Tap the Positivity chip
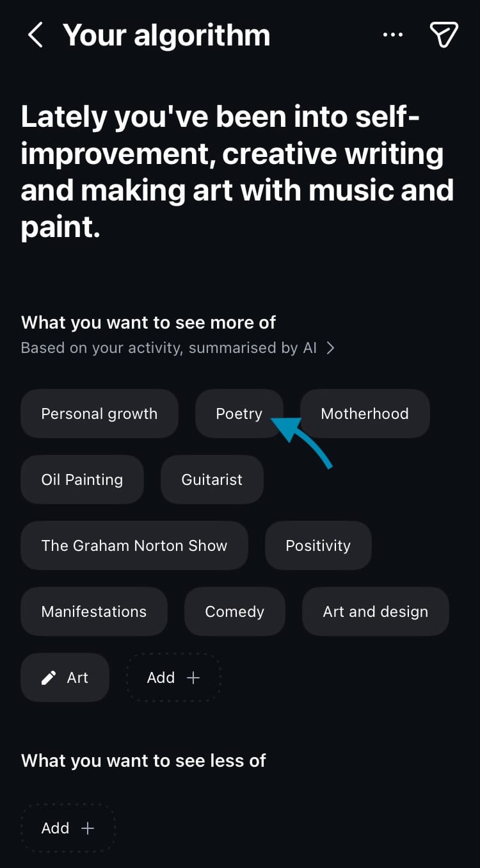Viewport: 480px width, 868px height. click(x=318, y=546)
